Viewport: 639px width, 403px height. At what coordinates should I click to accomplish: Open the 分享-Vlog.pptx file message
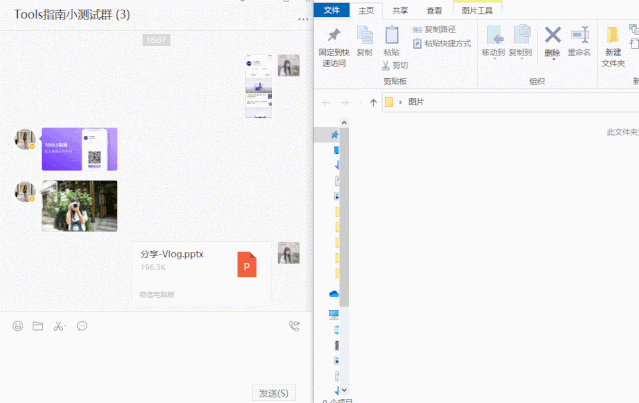point(201,271)
